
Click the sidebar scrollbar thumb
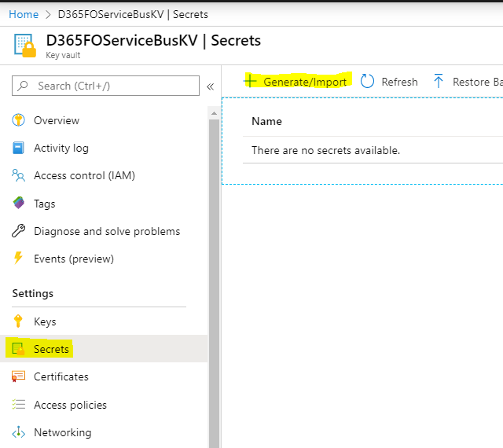pos(214,282)
